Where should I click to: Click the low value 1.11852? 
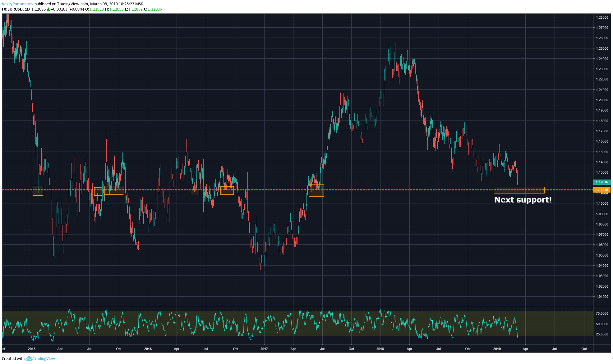click(136, 9)
